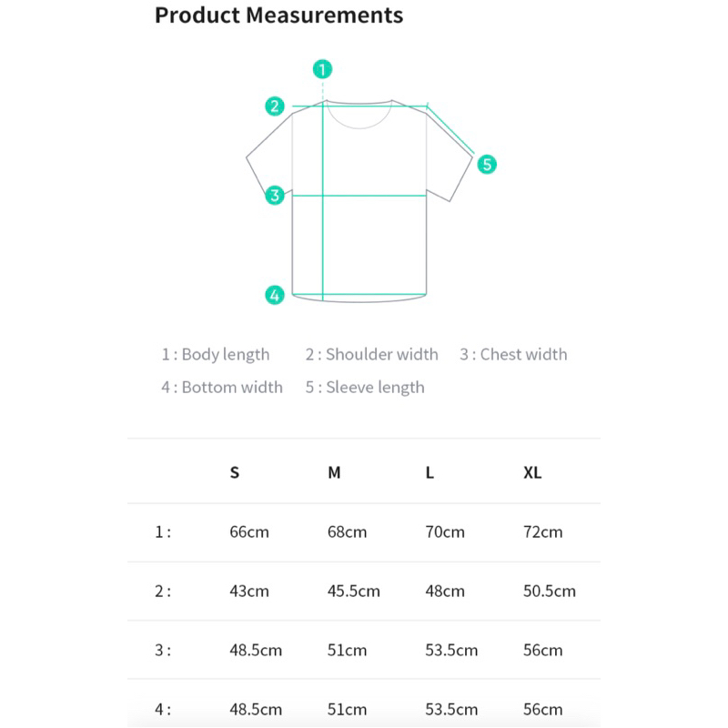Click the t-shirt diagram neckline

click(359, 116)
